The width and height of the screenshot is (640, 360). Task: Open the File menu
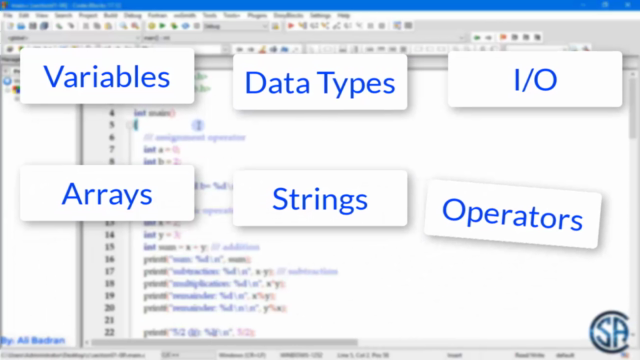tap(8, 16)
